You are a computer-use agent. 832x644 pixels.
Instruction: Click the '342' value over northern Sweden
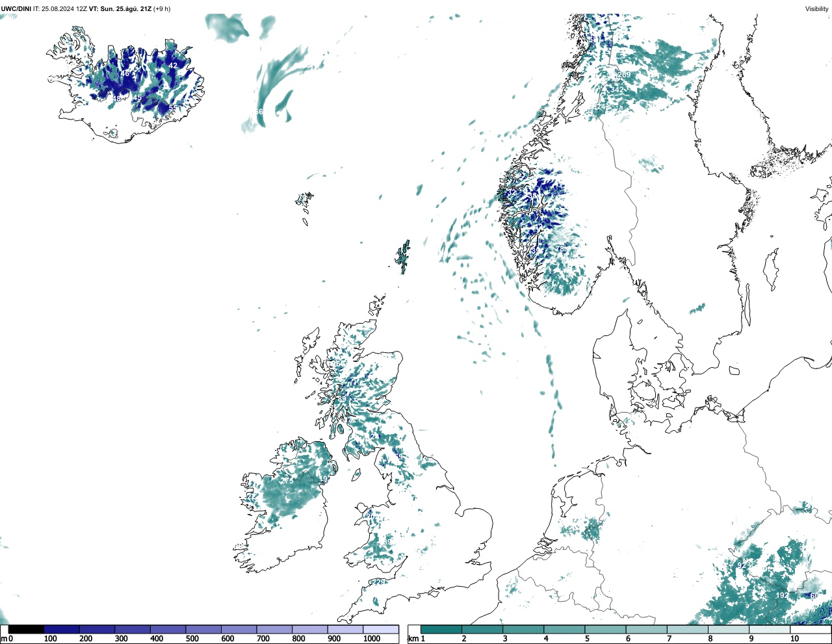618,89
